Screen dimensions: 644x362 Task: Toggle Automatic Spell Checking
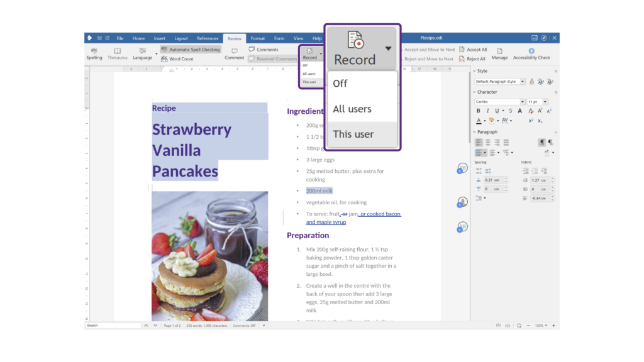[x=191, y=50]
